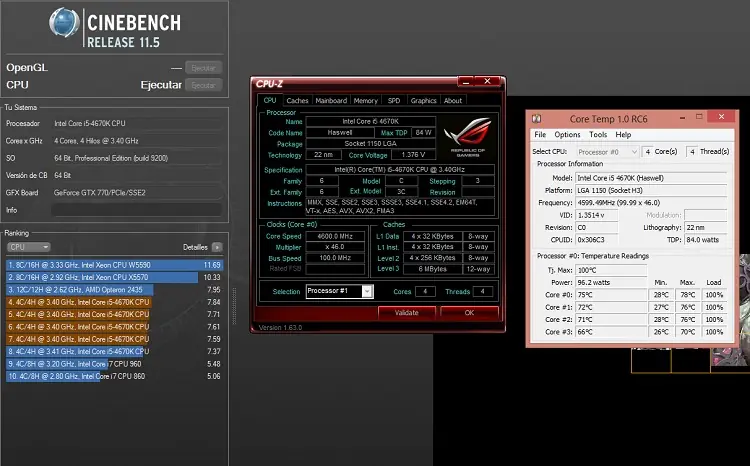Click the VID value 1.3514 v
The image size is (750, 466).
[596, 215]
